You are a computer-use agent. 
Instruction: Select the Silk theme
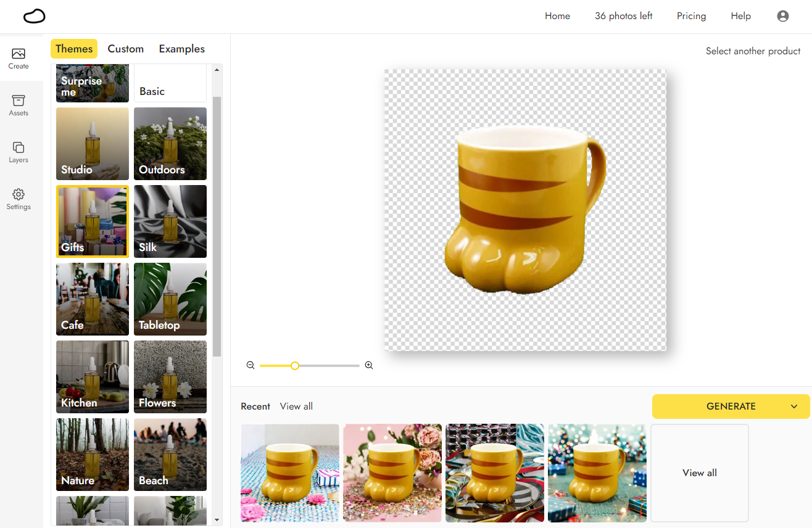tap(170, 221)
